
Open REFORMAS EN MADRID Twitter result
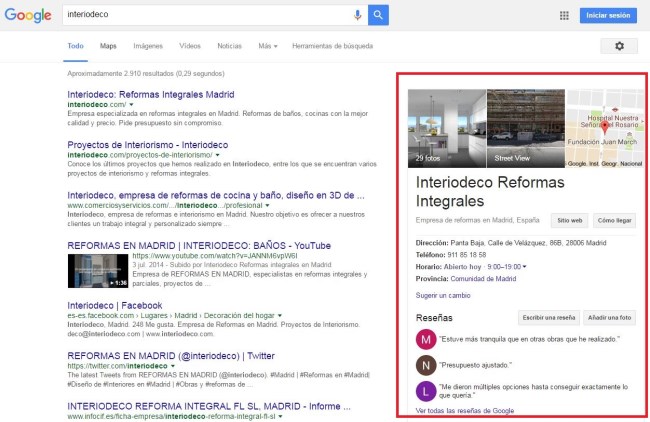tap(171, 356)
